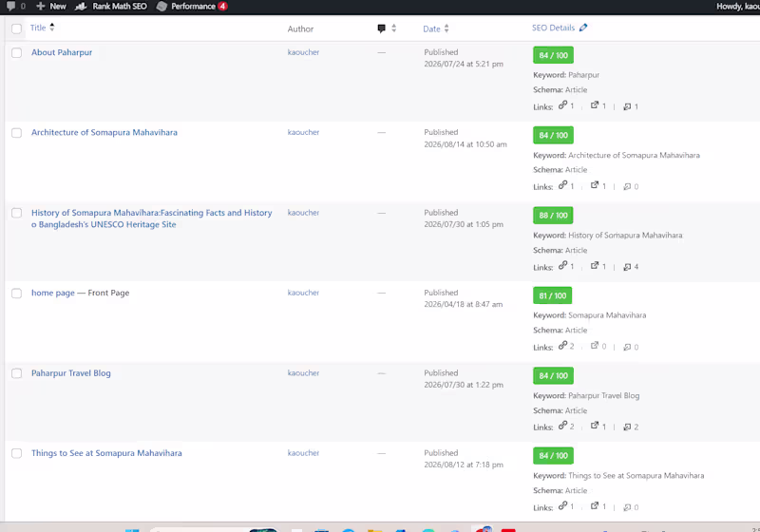Viewport: 760px width, 532px height.
Task: Click the SEO Details edit pencil icon
Action: click(583, 28)
